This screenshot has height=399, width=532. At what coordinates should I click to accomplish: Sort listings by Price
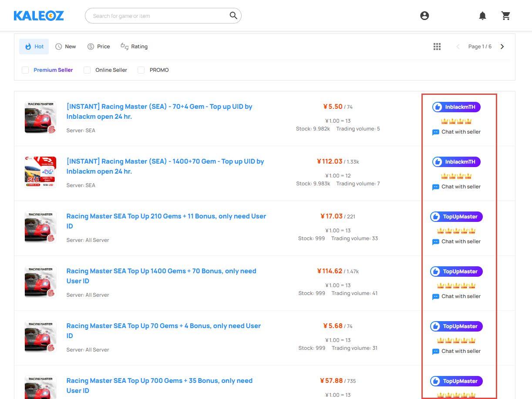98,47
